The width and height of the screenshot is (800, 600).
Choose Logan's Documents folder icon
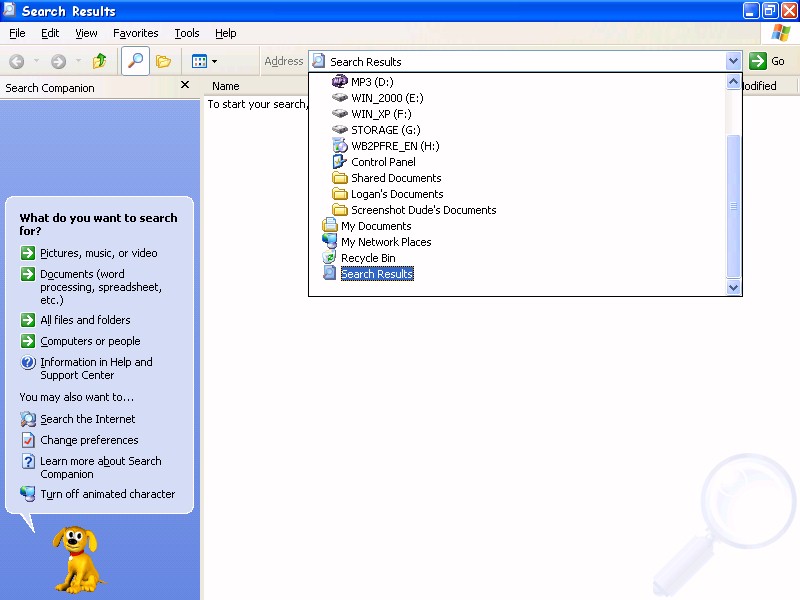coord(339,194)
